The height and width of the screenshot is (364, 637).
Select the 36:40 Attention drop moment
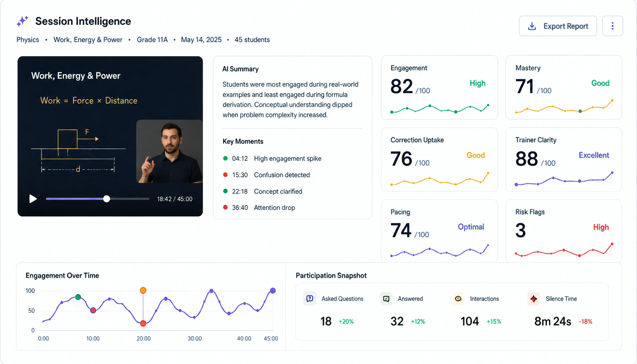259,208
